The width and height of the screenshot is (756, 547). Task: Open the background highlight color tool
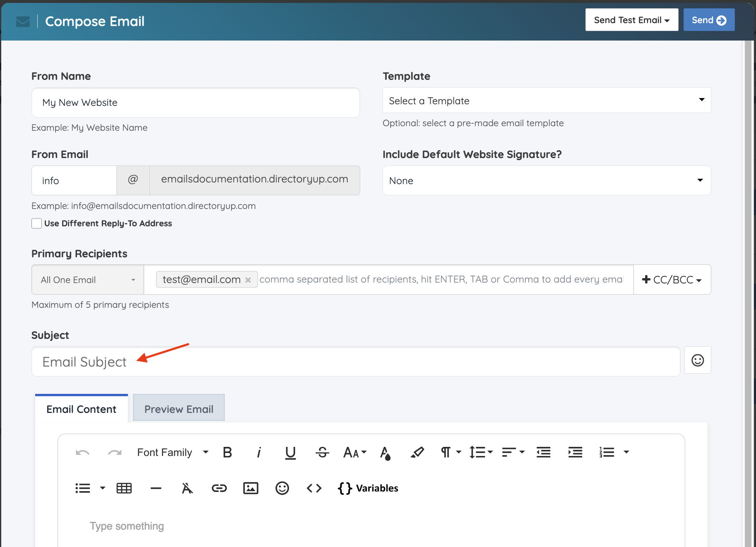click(417, 453)
